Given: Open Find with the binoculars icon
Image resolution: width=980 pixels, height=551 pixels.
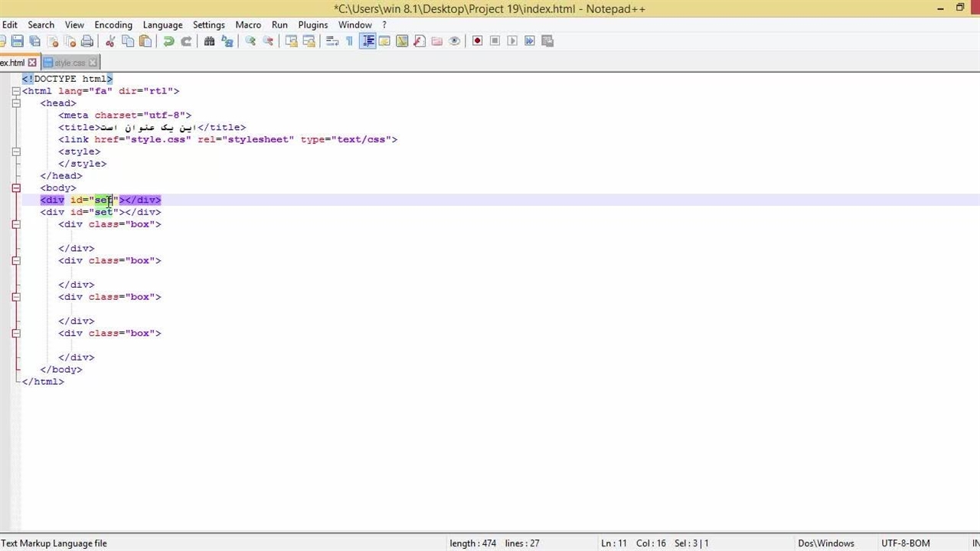Looking at the screenshot, I should tap(209, 41).
